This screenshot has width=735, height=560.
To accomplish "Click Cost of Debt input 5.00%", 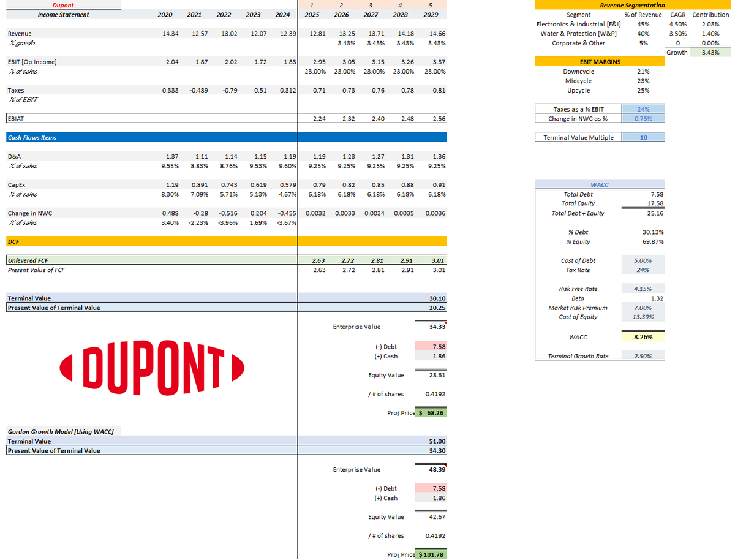I will [x=643, y=260].
